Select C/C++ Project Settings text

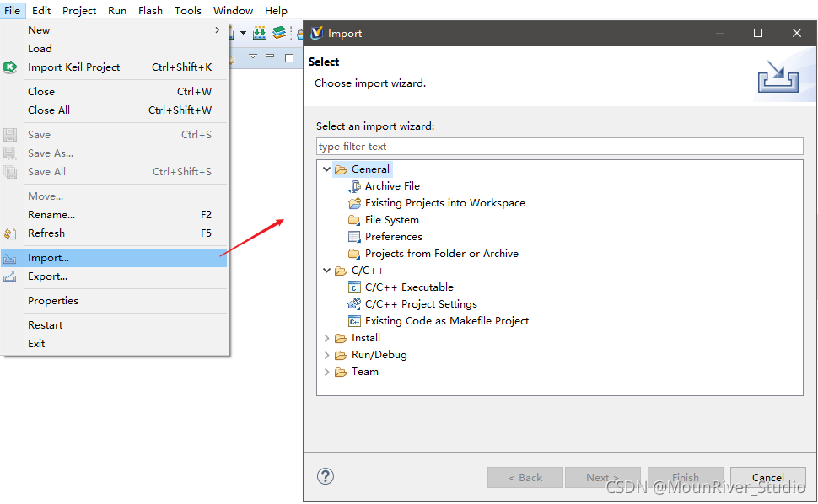point(421,304)
